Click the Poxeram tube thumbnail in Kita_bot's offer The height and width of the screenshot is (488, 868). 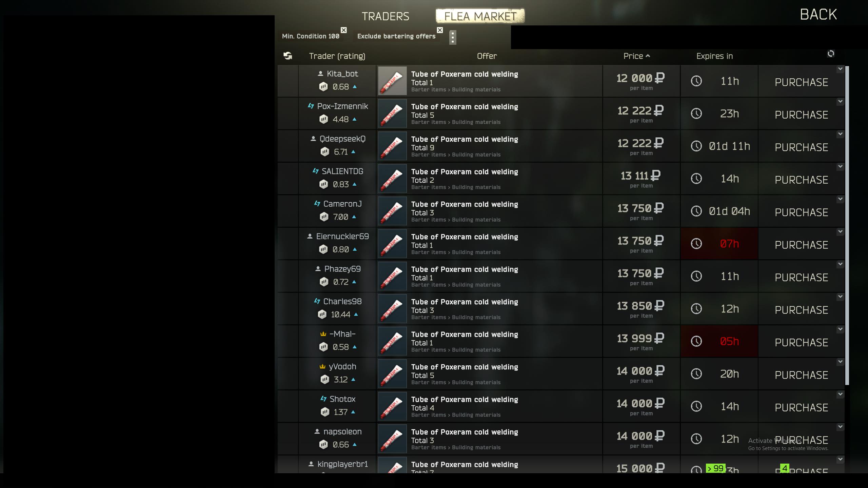click(x=392, y=81)
